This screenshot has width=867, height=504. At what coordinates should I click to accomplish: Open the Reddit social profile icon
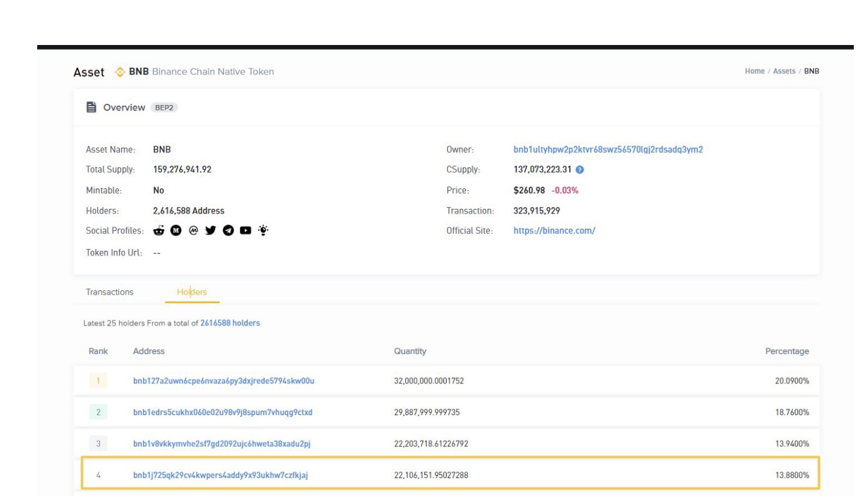(x=159, y=230)
